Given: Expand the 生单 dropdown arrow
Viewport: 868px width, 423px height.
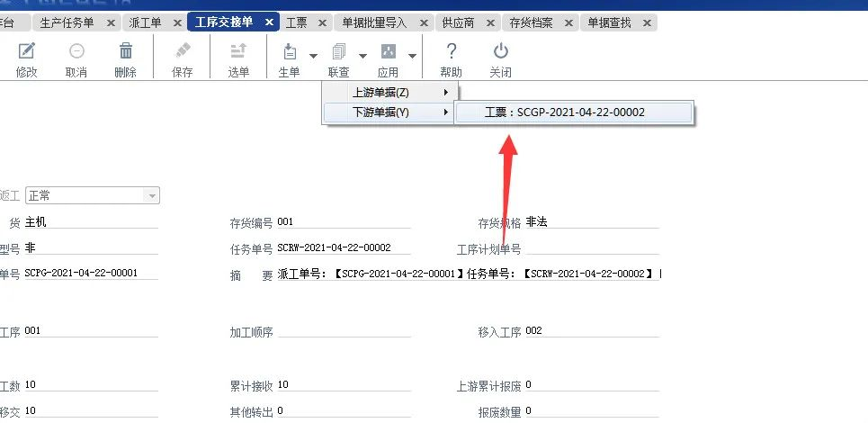Looking at the screenshot, I should pos(314,56).
